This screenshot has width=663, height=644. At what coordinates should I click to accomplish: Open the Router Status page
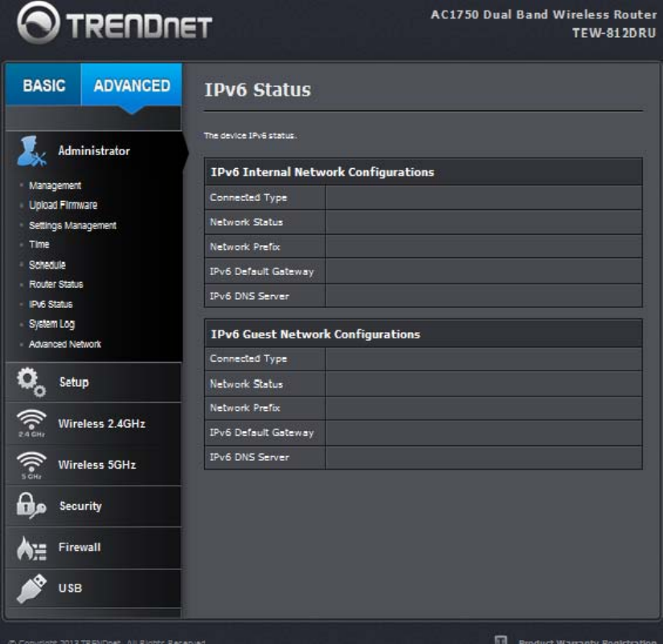point(55,285)
